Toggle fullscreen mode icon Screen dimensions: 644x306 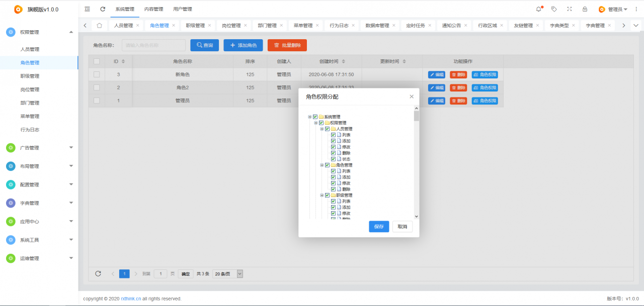[x=570, y=9]
